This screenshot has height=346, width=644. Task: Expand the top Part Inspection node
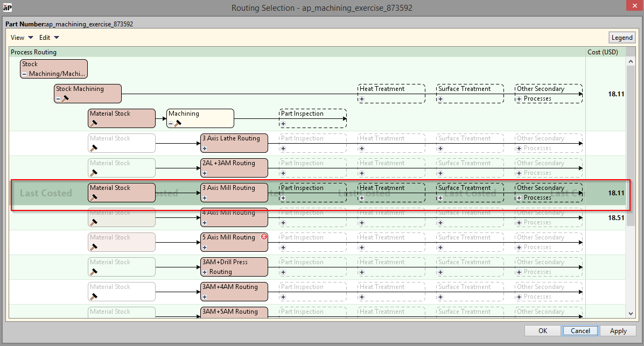point(283,124)
